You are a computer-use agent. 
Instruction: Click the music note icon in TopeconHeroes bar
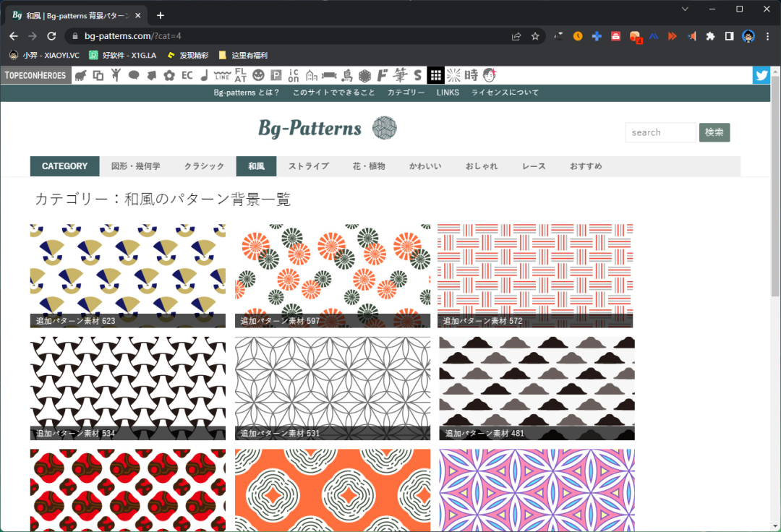(x=205, y=75)
